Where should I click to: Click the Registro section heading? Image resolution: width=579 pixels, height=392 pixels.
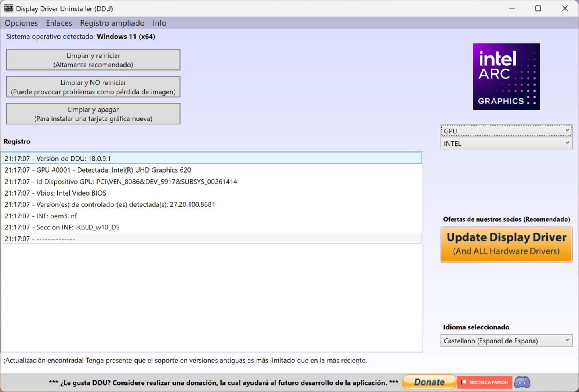pyautogui.click(x=17, y=141)
